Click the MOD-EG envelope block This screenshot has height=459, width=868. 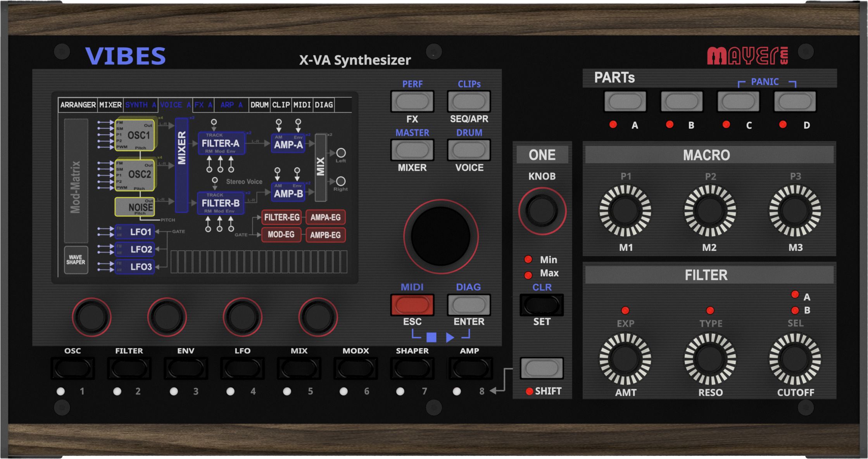(281, 235)
